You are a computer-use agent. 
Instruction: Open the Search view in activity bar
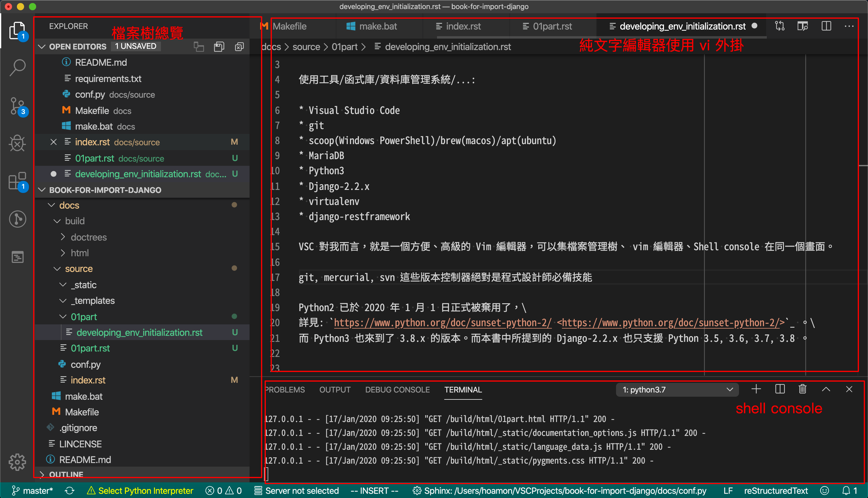tap(17, 68)
